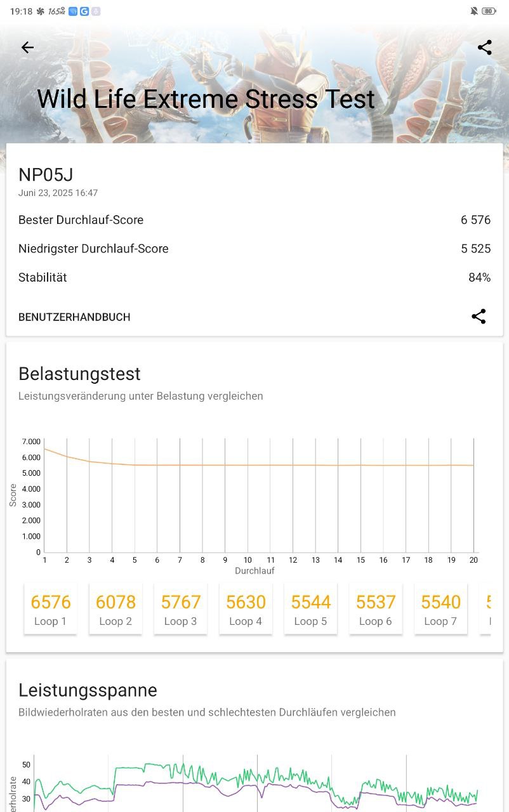509x812 pixels.
Task: Tap the battery level indicator
Action: pos(489,11)
